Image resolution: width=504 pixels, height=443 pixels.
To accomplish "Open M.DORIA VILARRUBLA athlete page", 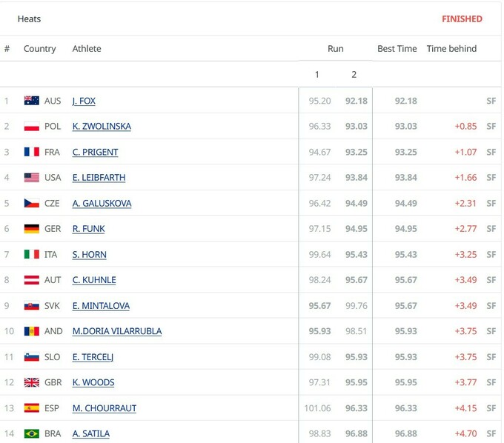I will [x=117, y=331].
